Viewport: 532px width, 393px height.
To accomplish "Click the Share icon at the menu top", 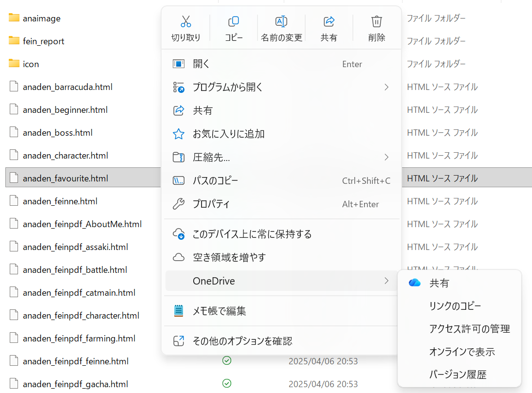I will [330, 21].
